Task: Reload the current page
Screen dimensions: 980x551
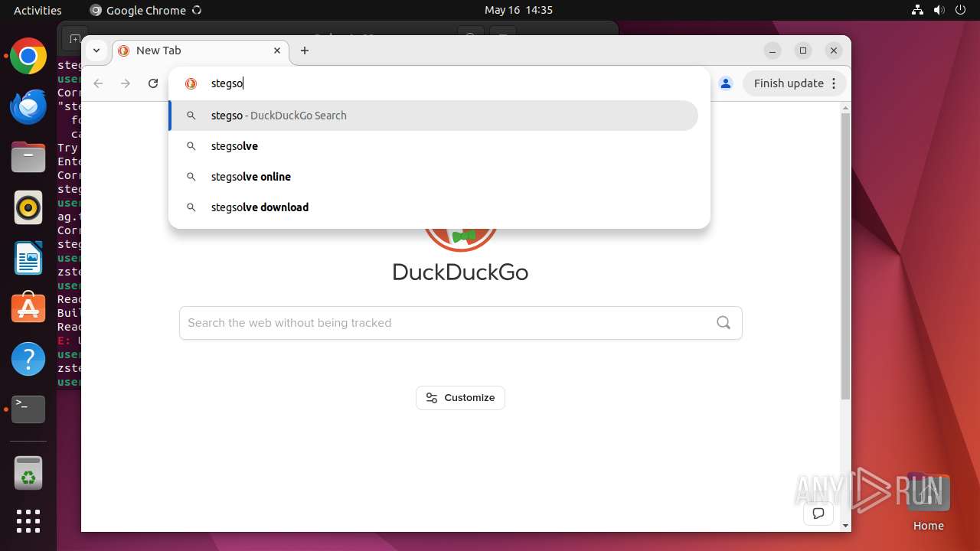Action: pos(153,83)
